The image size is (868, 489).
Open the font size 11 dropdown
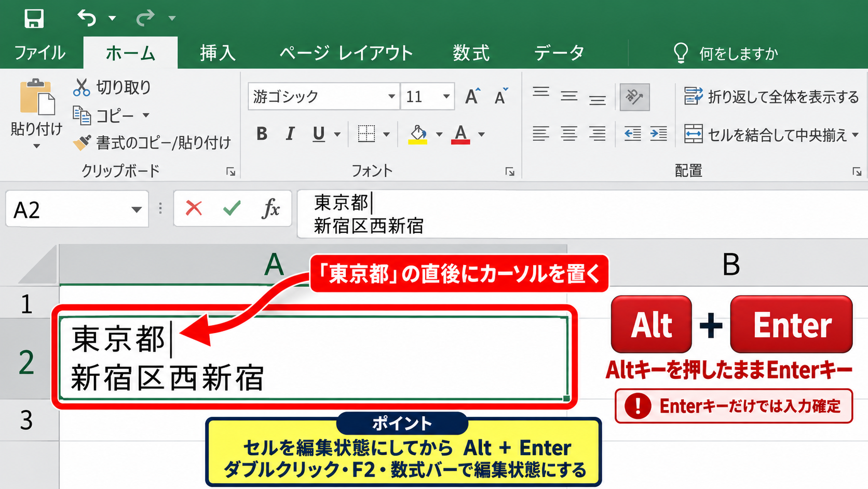tap(446, 97)
